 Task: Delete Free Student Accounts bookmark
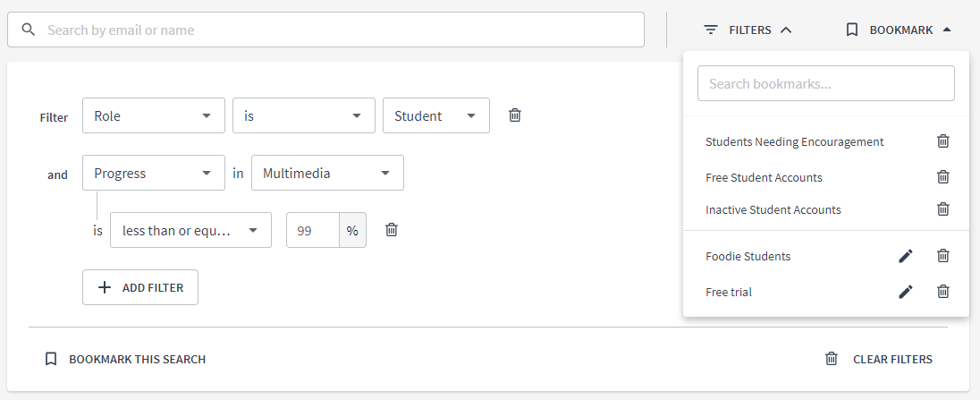coord(942,177)
